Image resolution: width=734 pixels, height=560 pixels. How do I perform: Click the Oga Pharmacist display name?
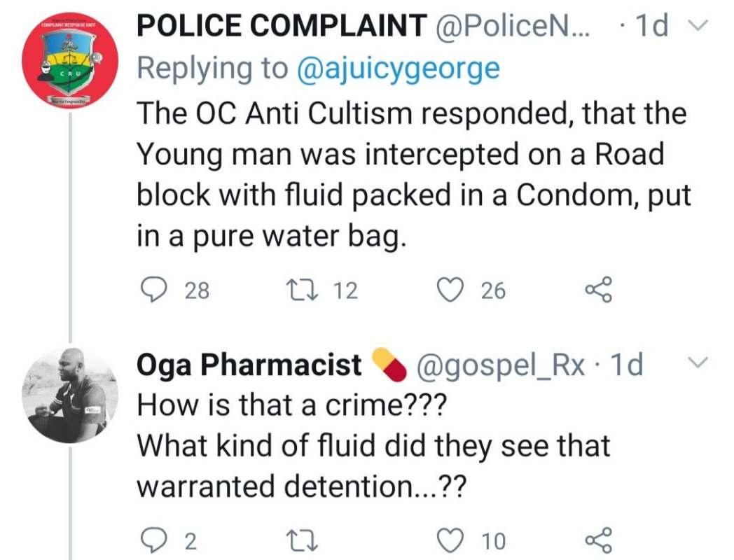249,365
